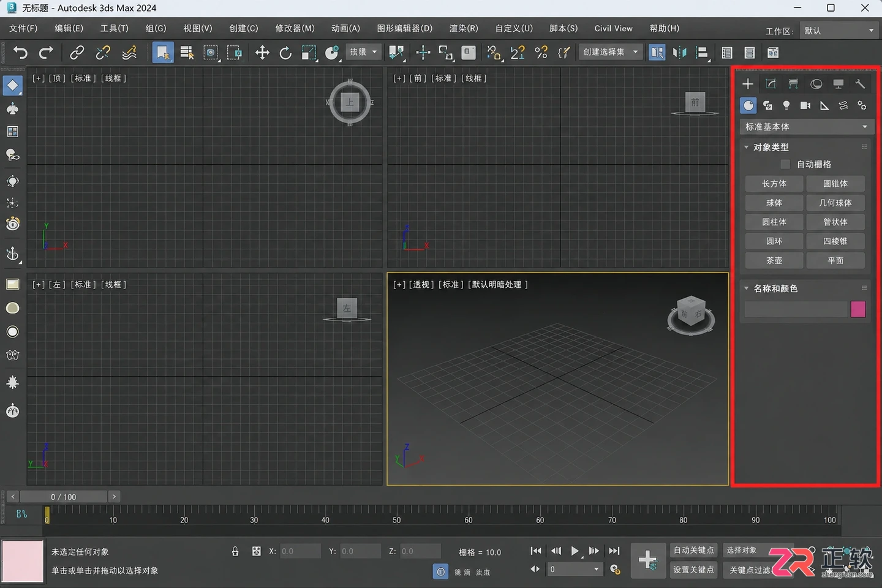Click the Undo arrow icon

pos(21,53)
